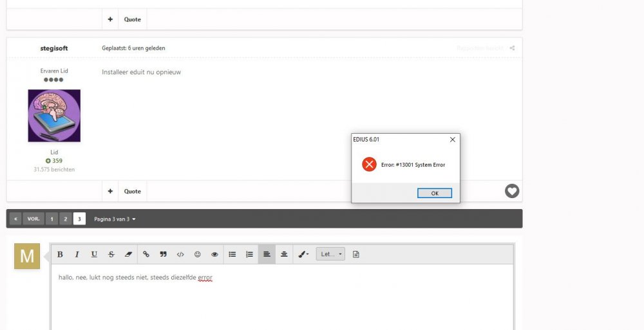Image resolution: width=644 pixels, height=330 pixels.
Task: Like stegisoft's post with heart icon
Action: coord(512,191)
